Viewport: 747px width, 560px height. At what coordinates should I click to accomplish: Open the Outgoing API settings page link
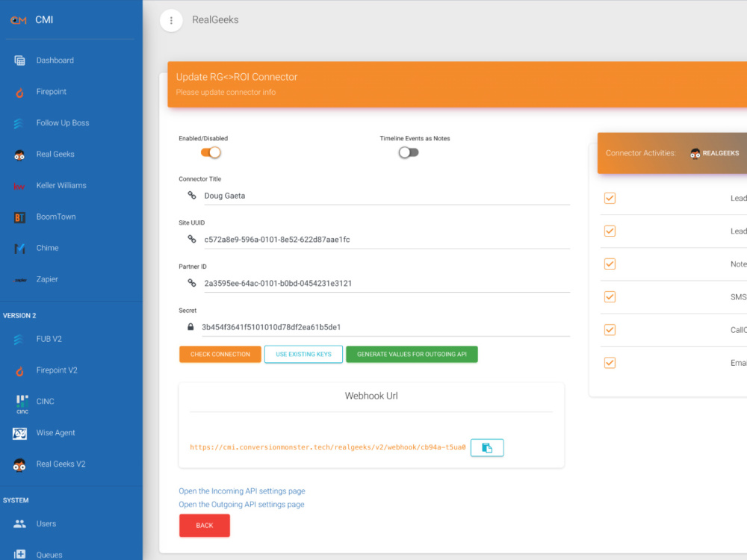click(x=241, y=504)
